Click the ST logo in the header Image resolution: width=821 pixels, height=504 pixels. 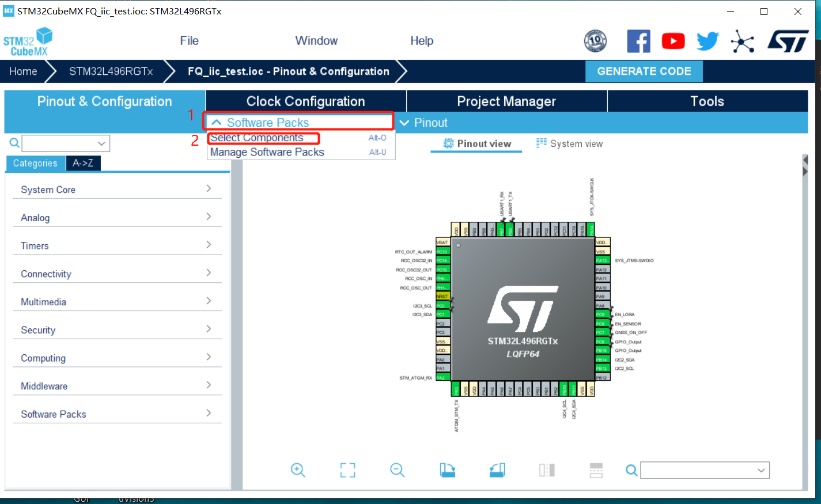(x=788, y=41)
